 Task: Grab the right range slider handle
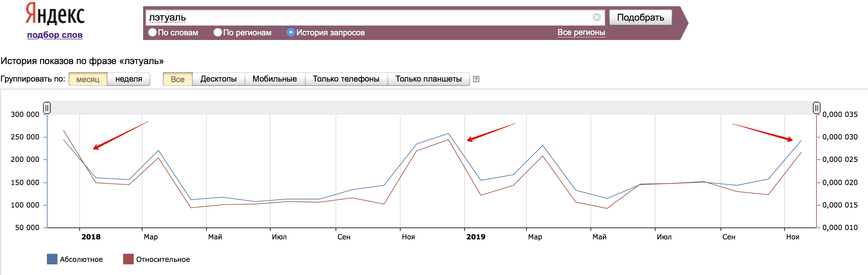(816, 108)
